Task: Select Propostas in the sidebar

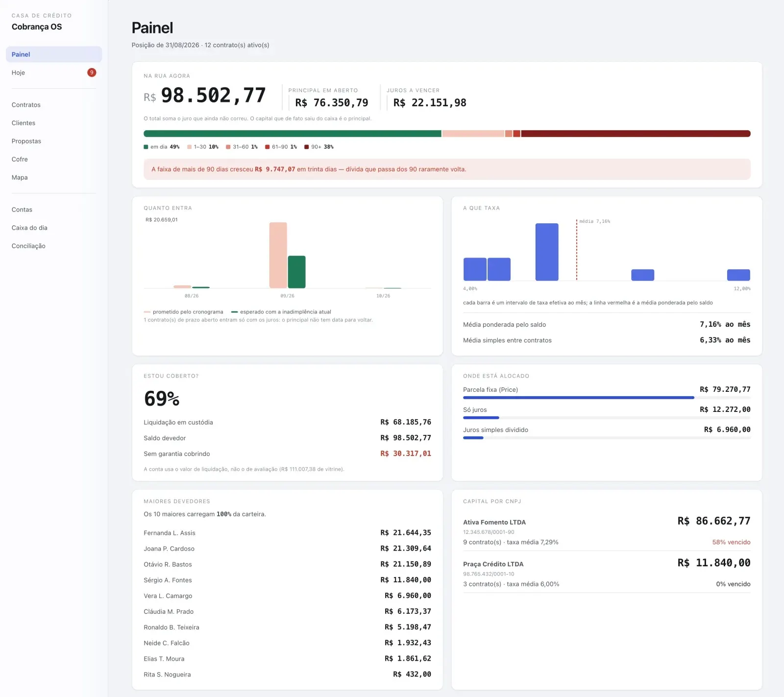Action: pos(54,141)
